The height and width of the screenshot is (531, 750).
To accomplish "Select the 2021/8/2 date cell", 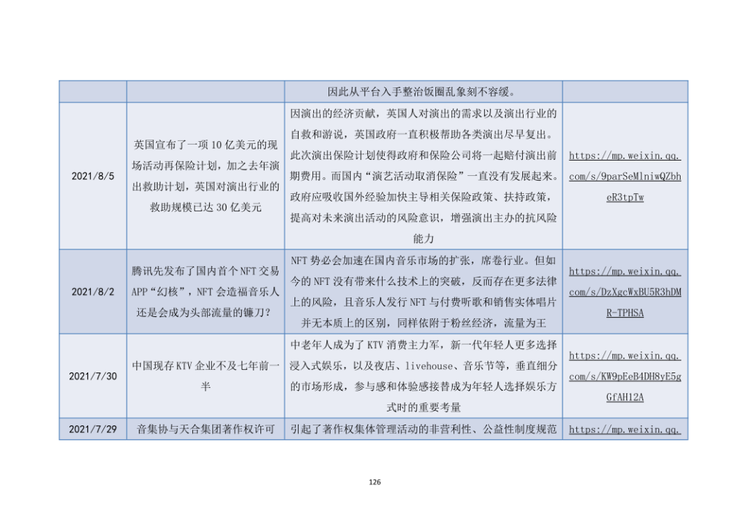I will click(x=93, y=292).
